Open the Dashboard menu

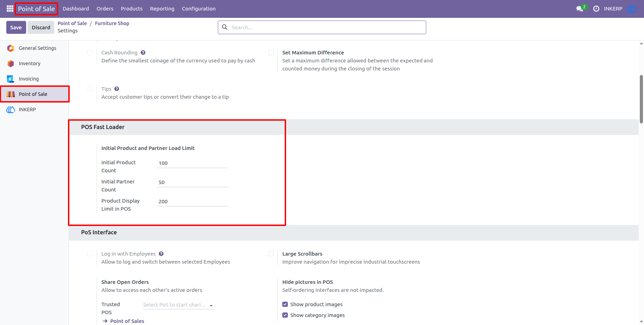76,9
